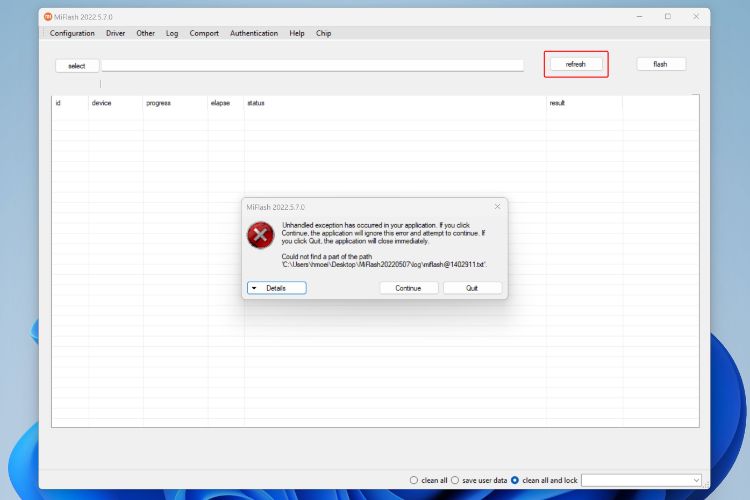Screen dimensions: 750x500
Task: Click the flash button
Action: (x=661, y=64)
